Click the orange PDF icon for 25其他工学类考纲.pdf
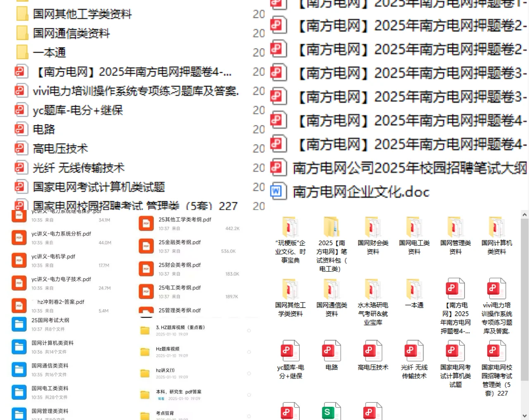 click(x=146, y=224)
